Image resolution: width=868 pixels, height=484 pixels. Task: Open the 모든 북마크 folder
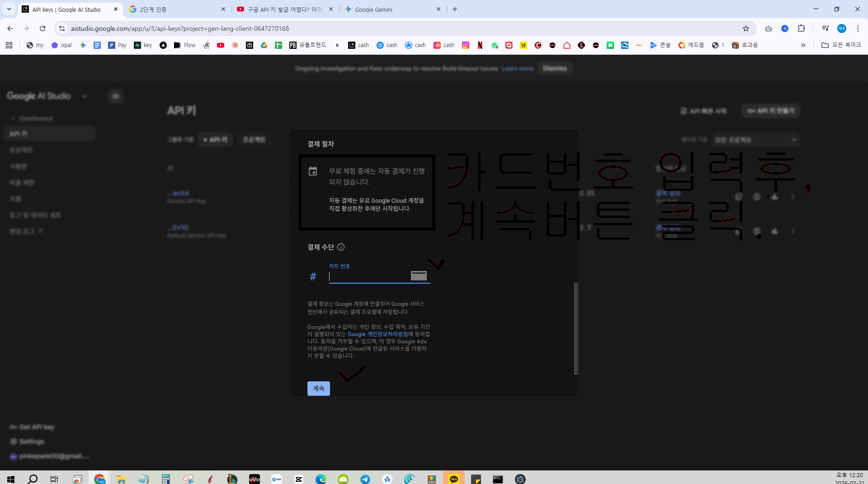841,45
